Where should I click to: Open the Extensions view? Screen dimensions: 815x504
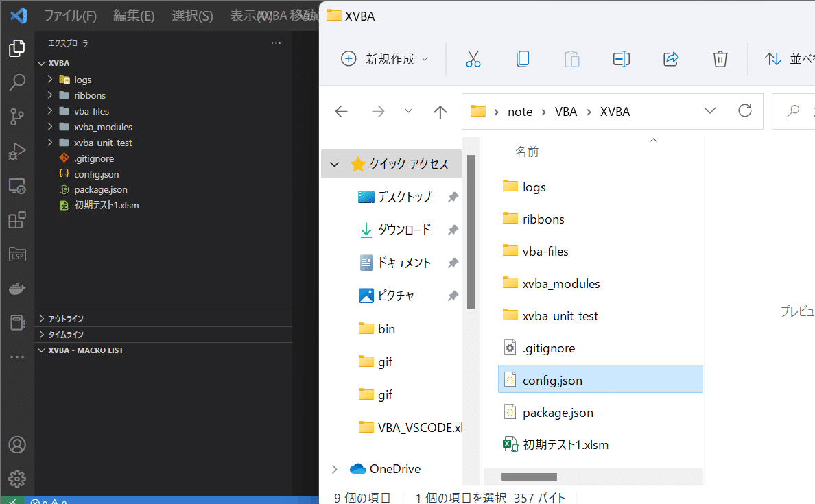[17, 219]
